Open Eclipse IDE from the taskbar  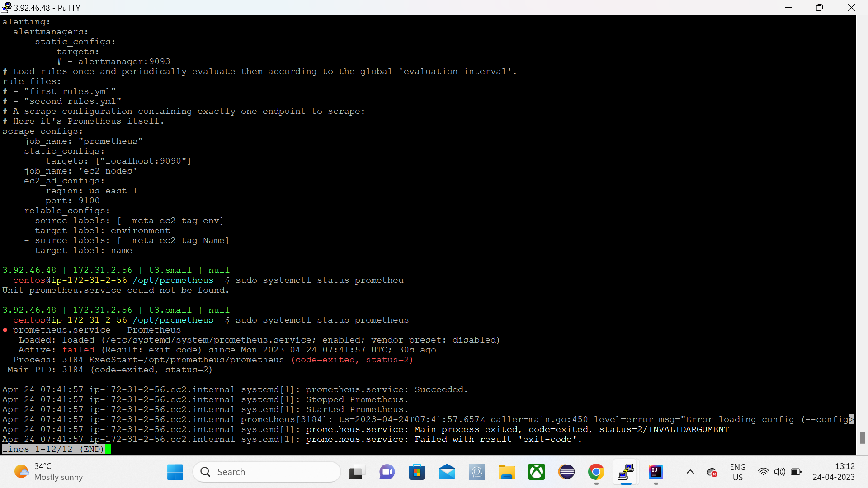[566, 472]
